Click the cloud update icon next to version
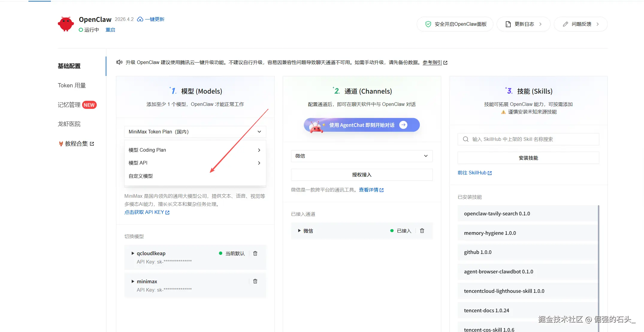 point(140,19)
